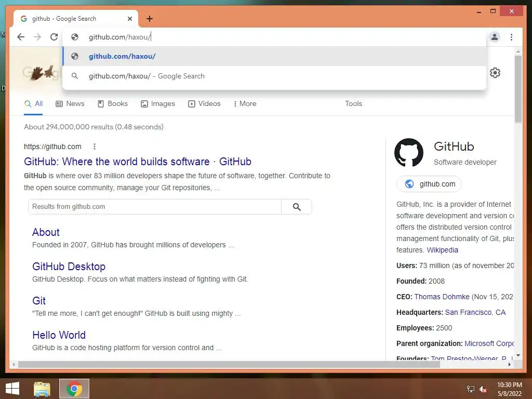The height and width of the screenshot is (399, 532).
Task: Expand the More search categories menu
Action: coord(245,104)
